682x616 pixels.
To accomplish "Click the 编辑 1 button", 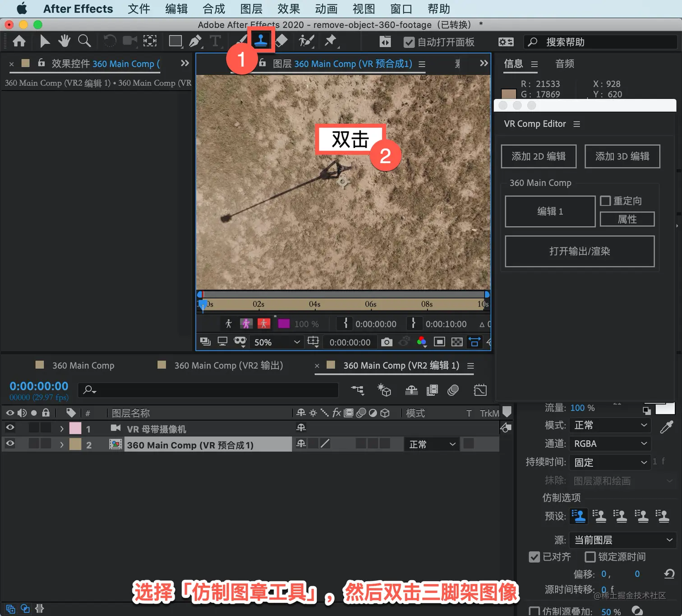I will [550, 211].
